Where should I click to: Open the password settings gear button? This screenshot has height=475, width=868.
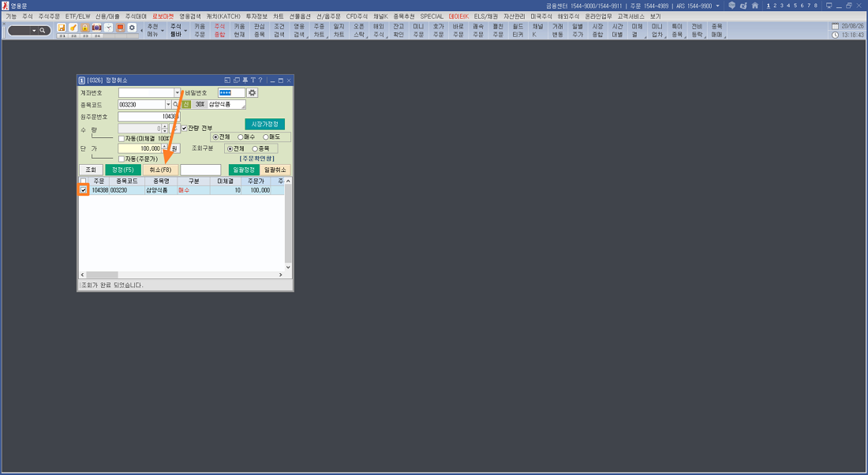click(252, 92)
